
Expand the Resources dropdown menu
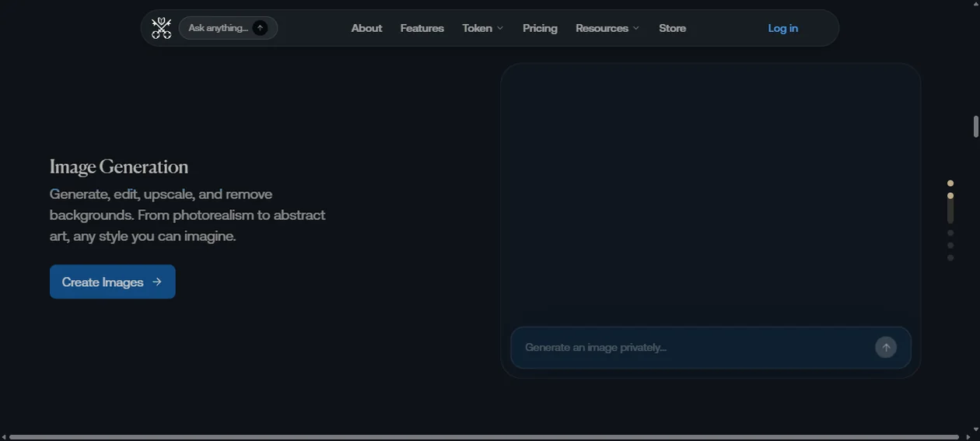coord(607,28)
